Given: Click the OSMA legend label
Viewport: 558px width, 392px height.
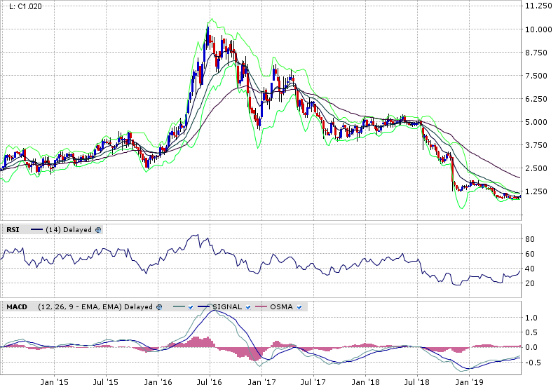Looking at the screenshot, I should pyautogui.click(x=282, y=307).
